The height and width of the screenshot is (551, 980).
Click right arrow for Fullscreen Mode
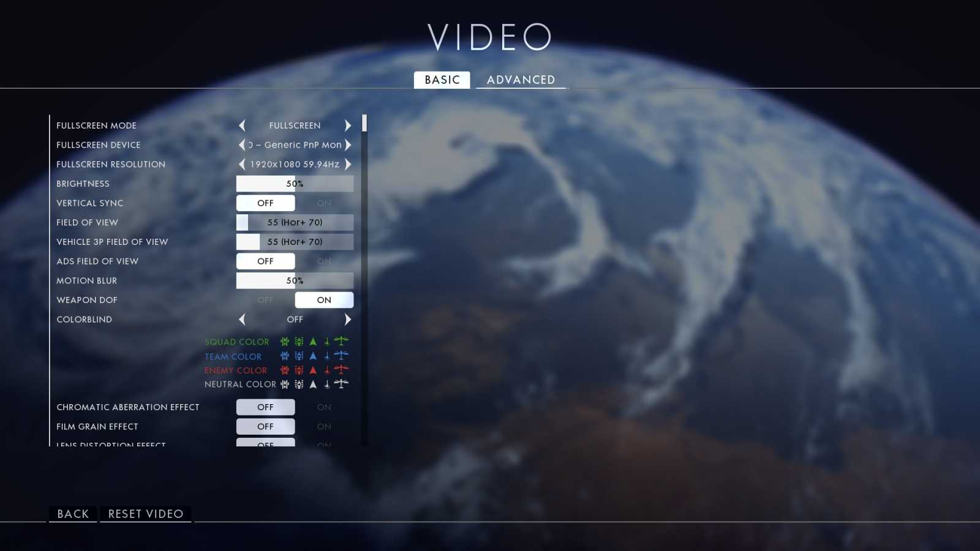coord(348,126)
